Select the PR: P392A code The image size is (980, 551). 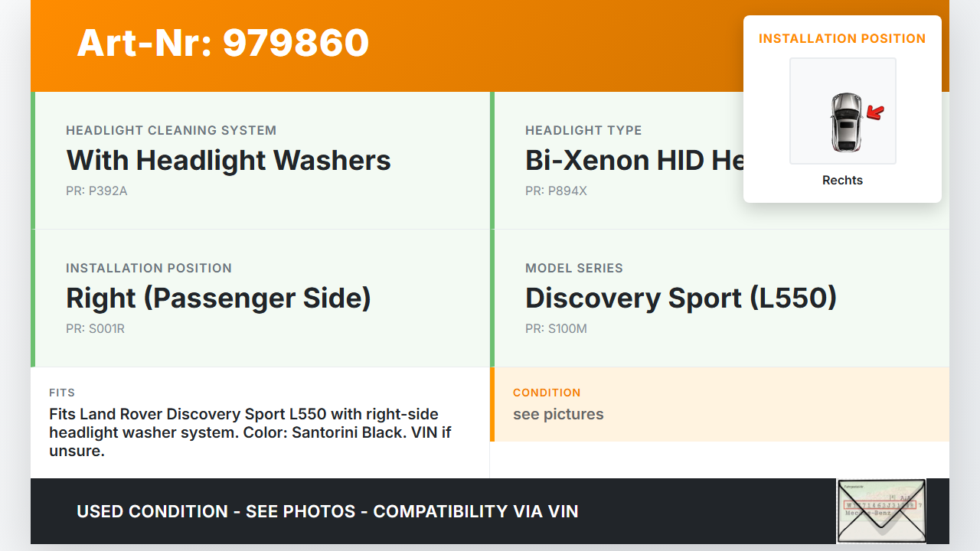pyautogui.click(x=96, y=191)
